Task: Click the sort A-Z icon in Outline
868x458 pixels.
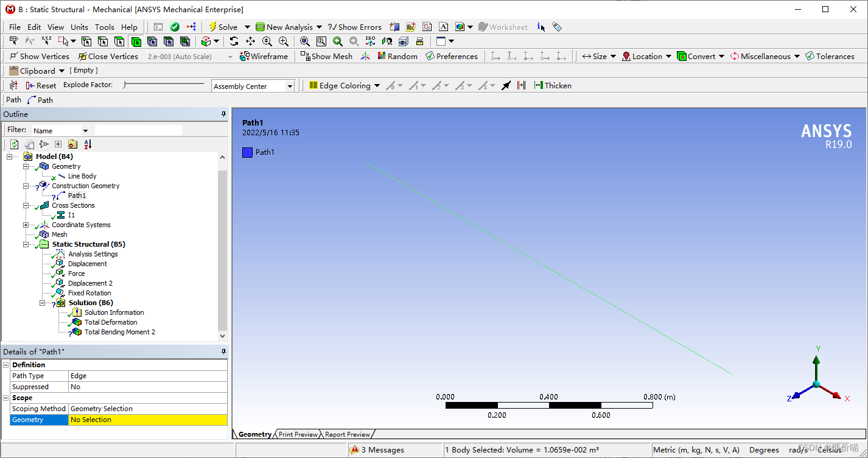Action: point(88,144)
